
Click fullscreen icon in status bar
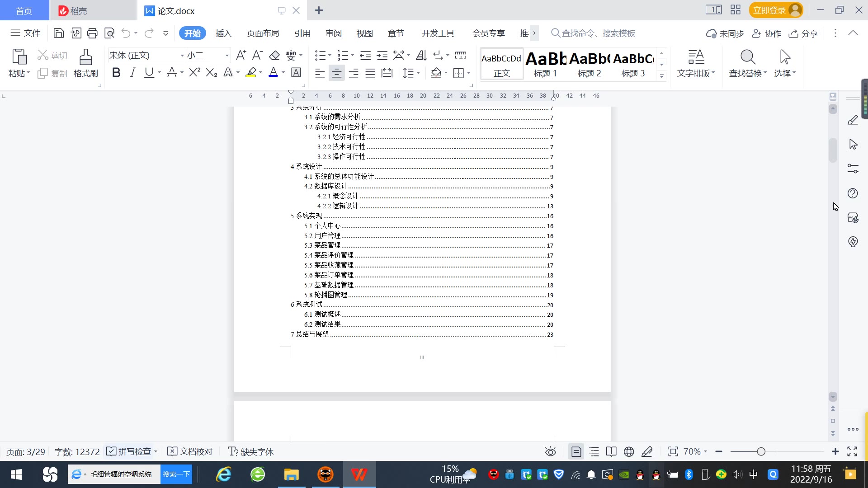click(x=852, y=451)
